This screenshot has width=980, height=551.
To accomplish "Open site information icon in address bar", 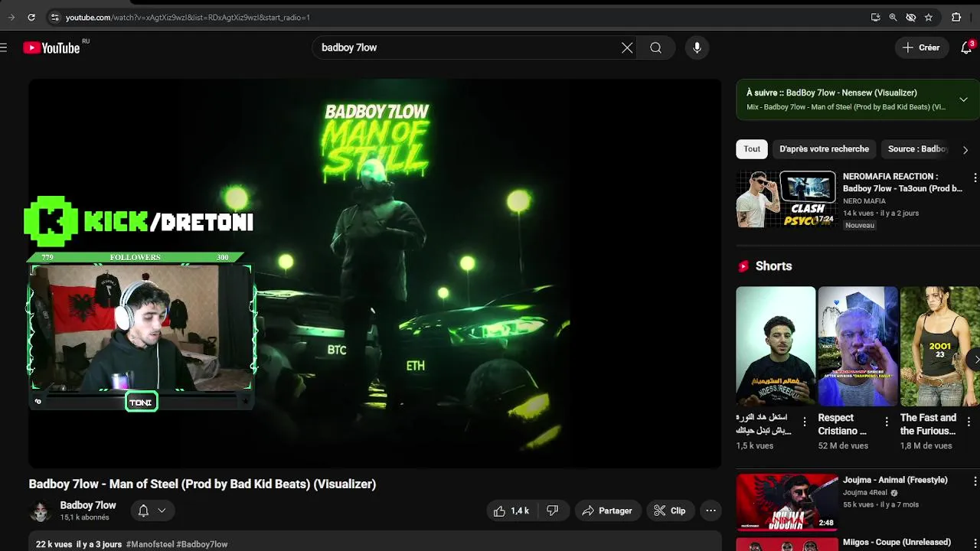I will click(x=54, y=17).
